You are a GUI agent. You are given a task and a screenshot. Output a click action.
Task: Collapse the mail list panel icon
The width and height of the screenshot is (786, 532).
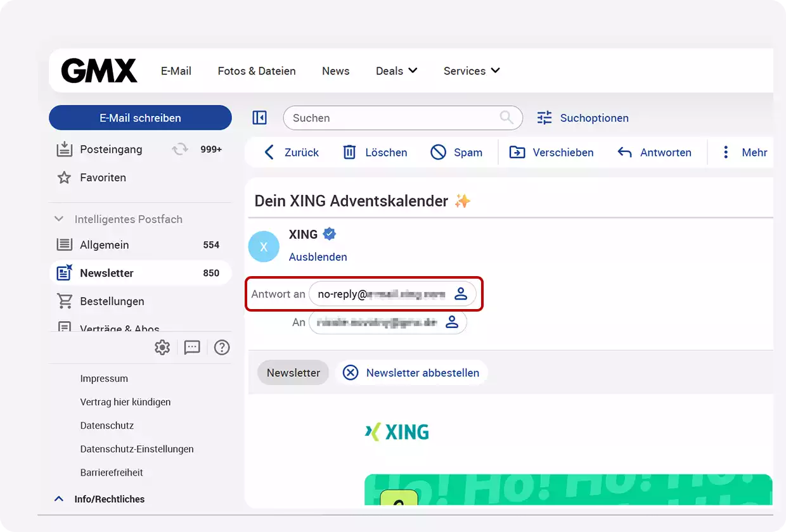tap(260, 117)
